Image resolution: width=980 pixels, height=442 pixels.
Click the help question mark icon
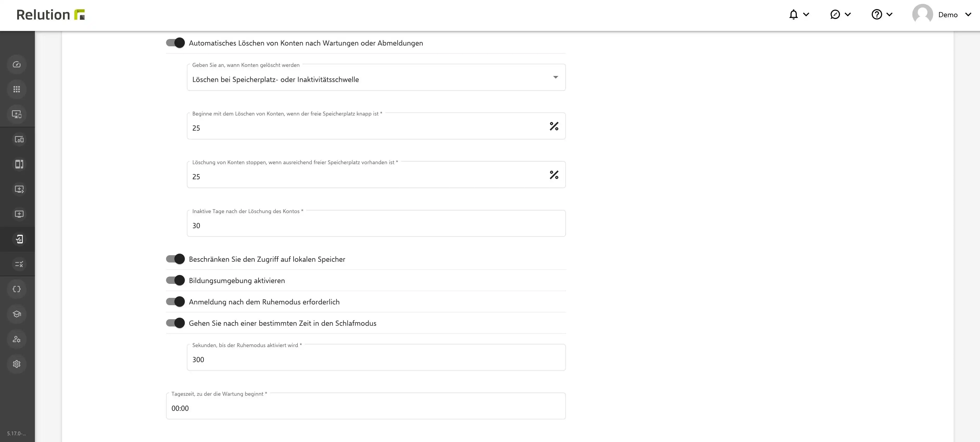point(877,15)
